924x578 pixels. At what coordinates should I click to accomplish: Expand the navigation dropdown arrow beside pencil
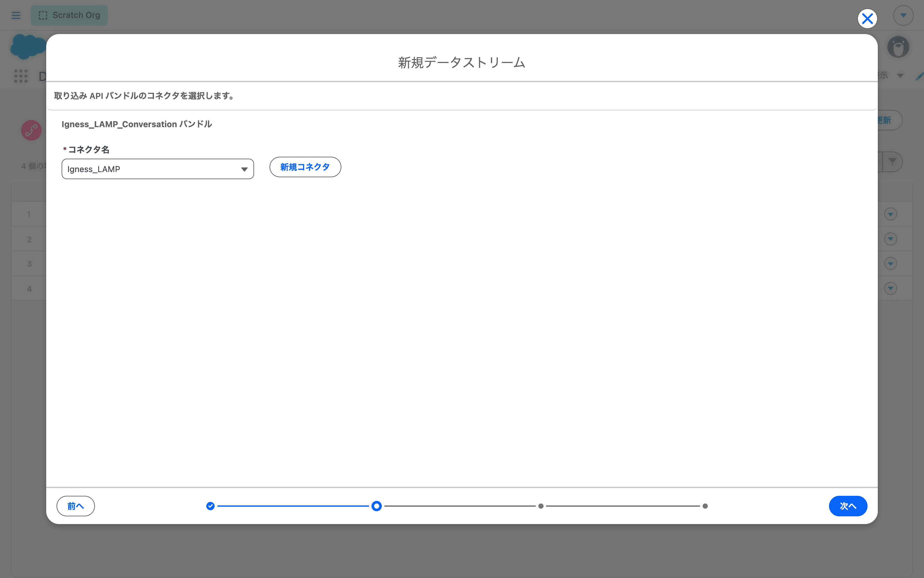(900, 76)
